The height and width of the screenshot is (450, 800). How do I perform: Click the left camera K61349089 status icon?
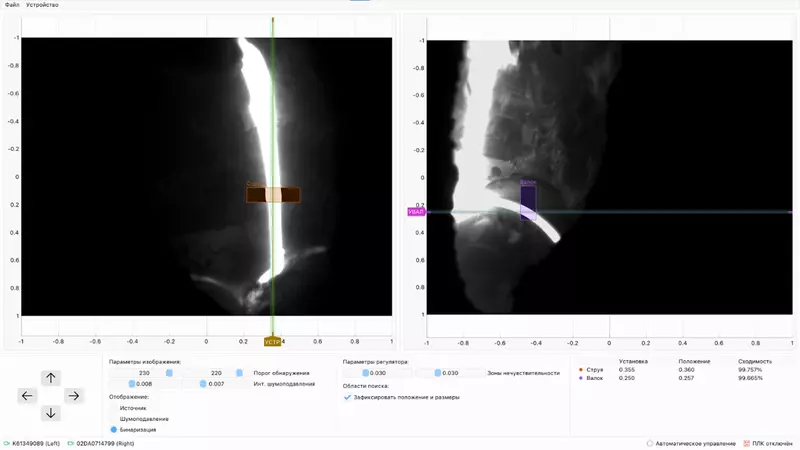click(x=8, y=443)
